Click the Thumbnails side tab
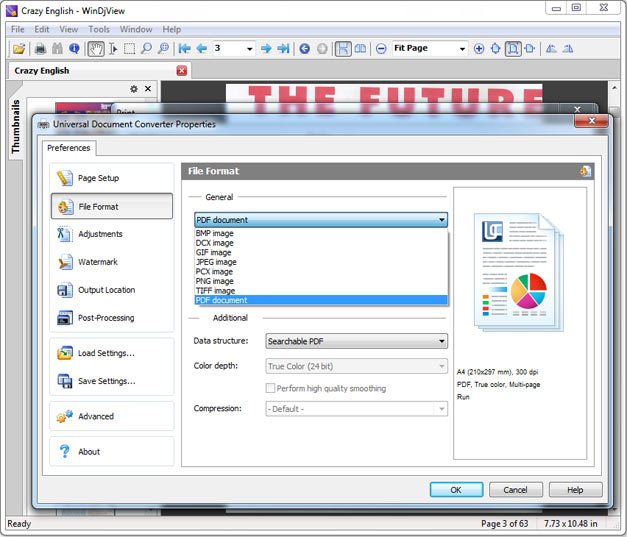This screenshot has height=537, width=627. point(15,126)
